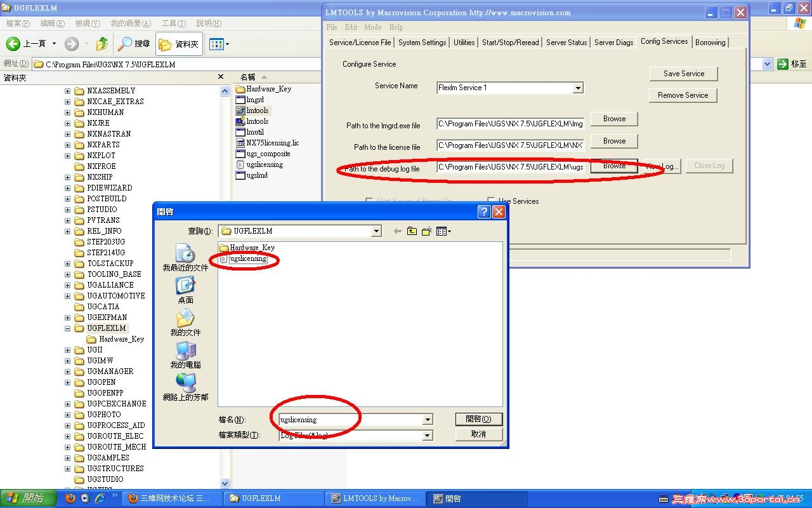
Task: Open the Explorer address bar dropdown arrow
Action: [x=767, y=64]
